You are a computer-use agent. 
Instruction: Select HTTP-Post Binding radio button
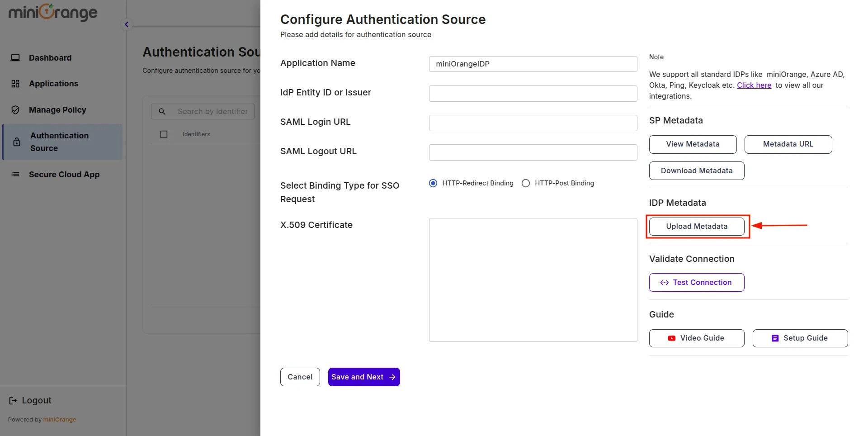coord(525,183)
